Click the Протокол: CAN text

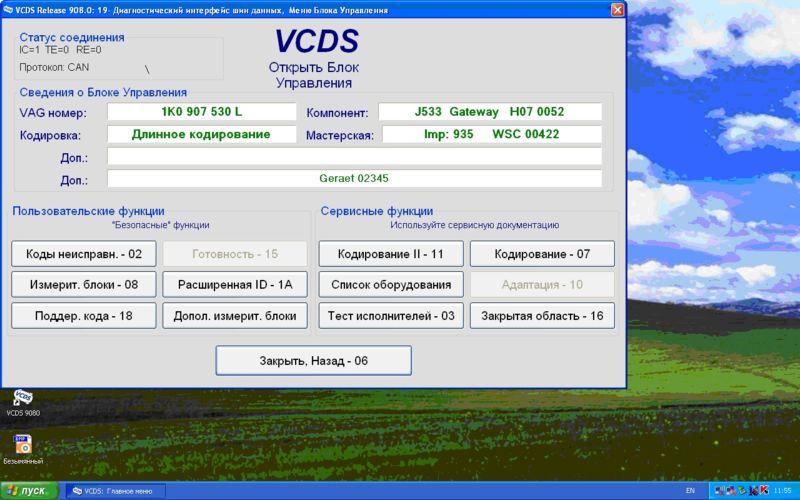(x=54, y=67)
